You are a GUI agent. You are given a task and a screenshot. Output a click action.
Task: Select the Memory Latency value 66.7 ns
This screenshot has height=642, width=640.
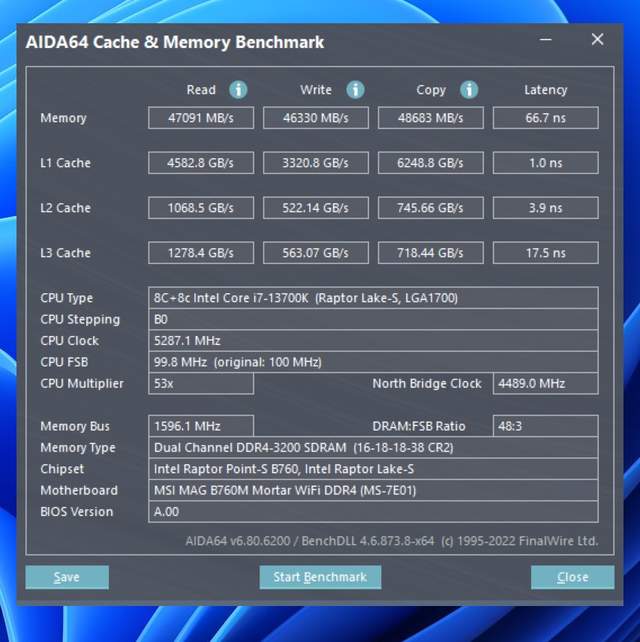click(x=545, y=118)
